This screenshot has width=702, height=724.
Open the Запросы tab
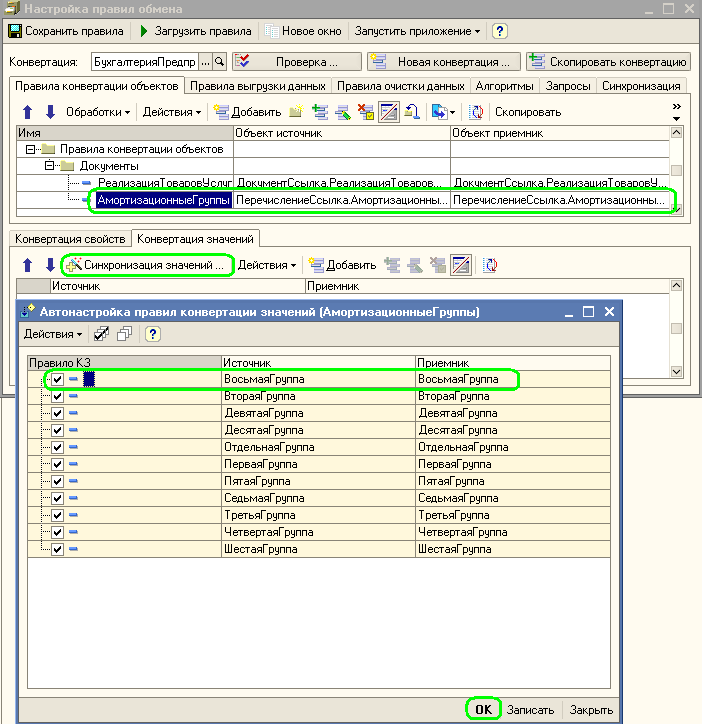[568, 86]
